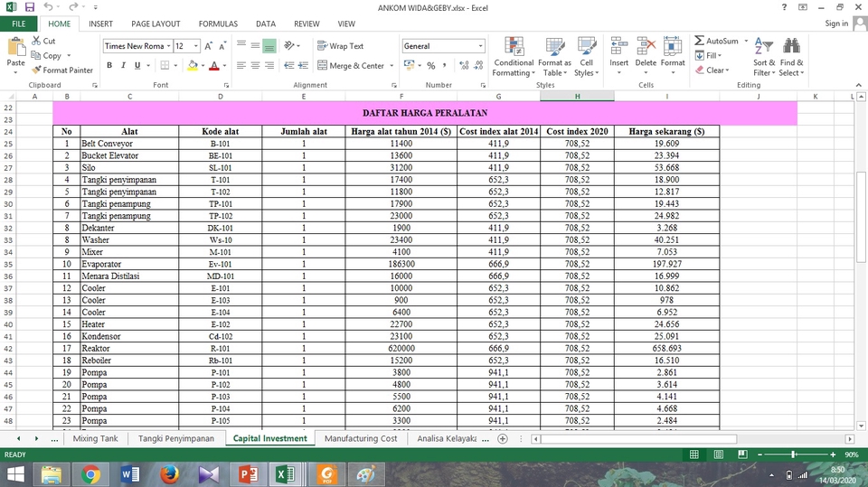
Task: Click the Orientation text-angle icon
Action: pyautogui.click(x=289, y=45)
